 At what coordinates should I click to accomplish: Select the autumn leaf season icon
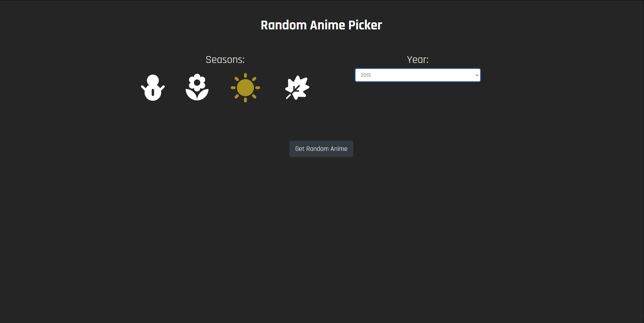click(297, 88)
